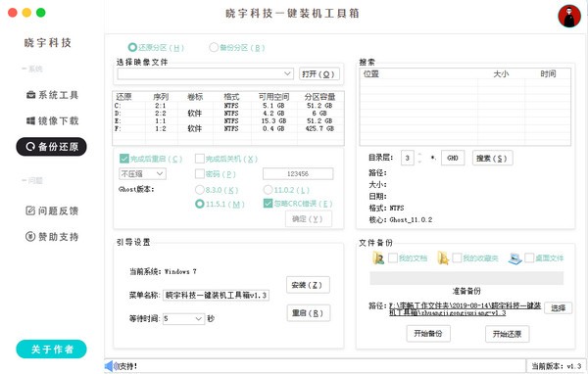This screenshot has width=588, height=374.
Task: Select partition row E: in table
Action: [228, 121]
